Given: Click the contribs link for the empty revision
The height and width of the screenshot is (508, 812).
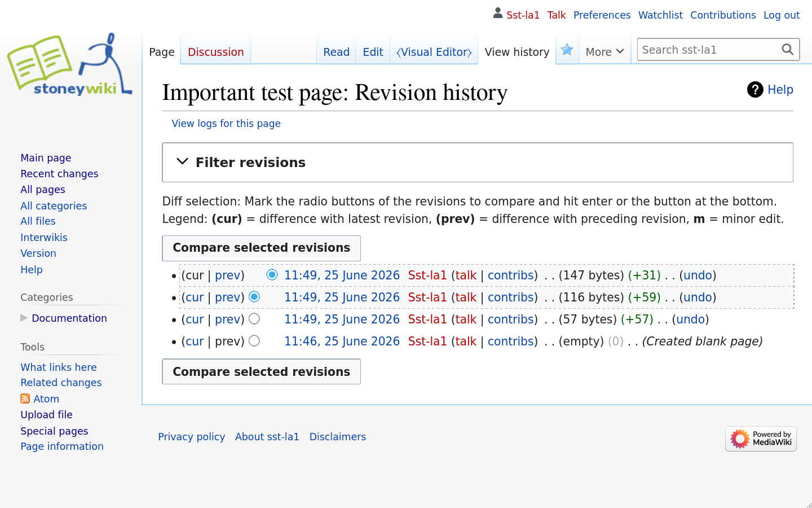Looking at the screenshot, I should click(511, 341).
